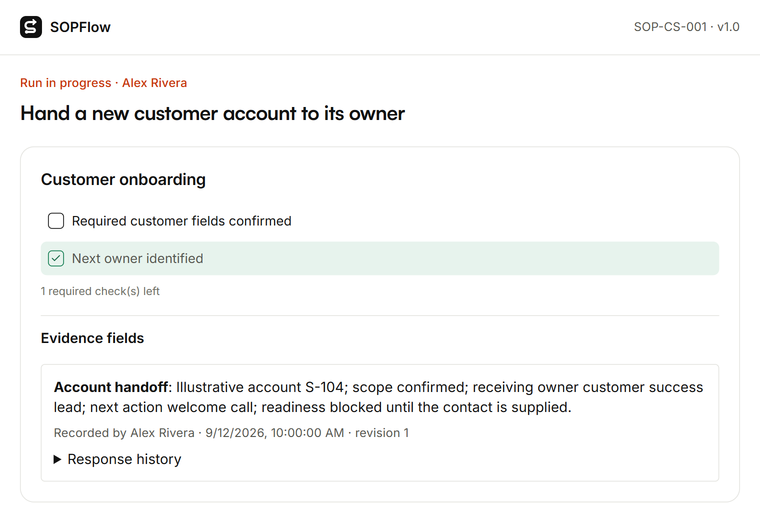760x523 pixels.
Task: Click the SOPFlow brand name
Action: click(80, 27)
